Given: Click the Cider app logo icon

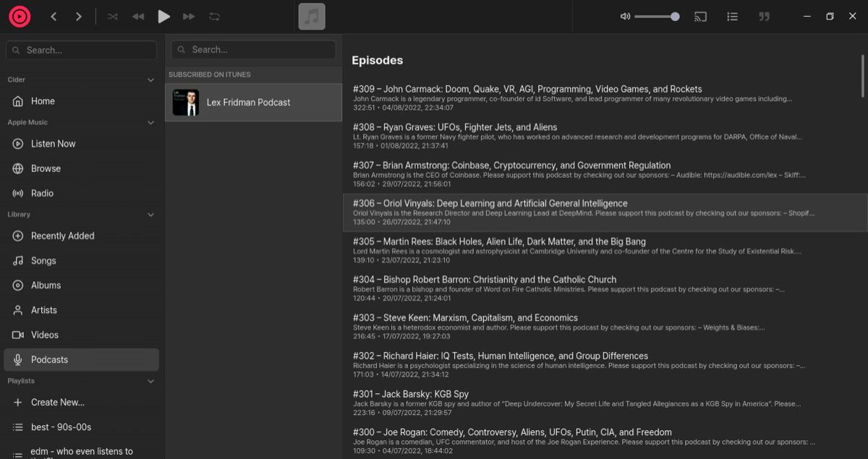Looking at the screenshot, I should (20, 16).
